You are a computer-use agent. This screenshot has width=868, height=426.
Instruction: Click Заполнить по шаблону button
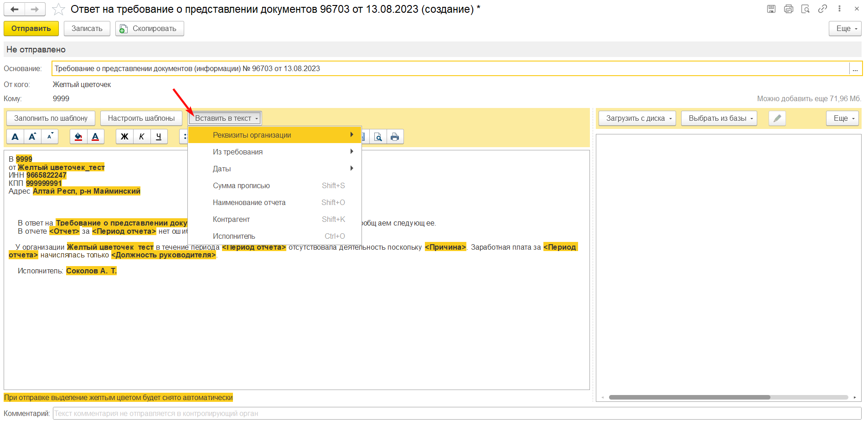[x=51, y=118]
